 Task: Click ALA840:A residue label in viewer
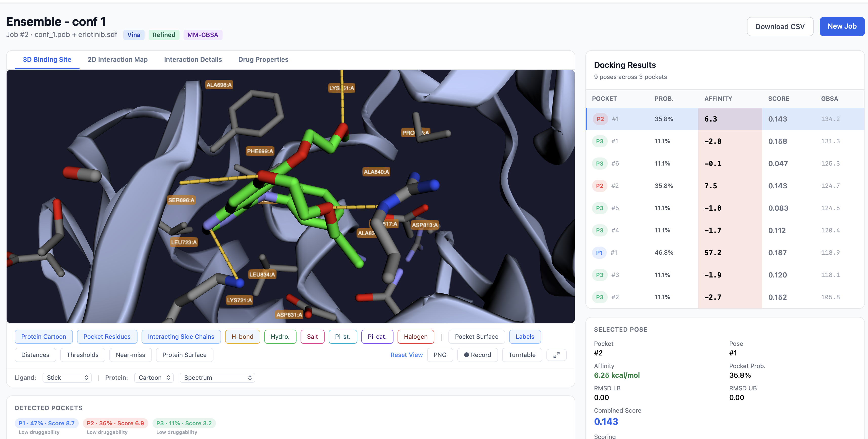pos(376,171)
